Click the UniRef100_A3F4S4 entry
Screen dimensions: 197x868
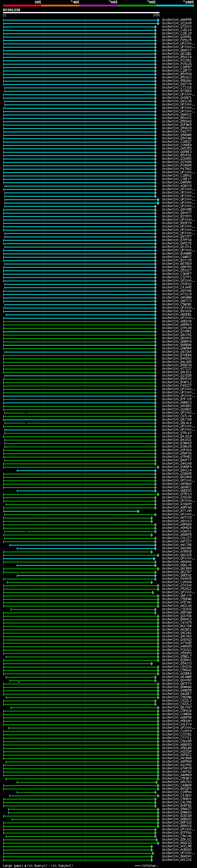[x=177, y=450]
